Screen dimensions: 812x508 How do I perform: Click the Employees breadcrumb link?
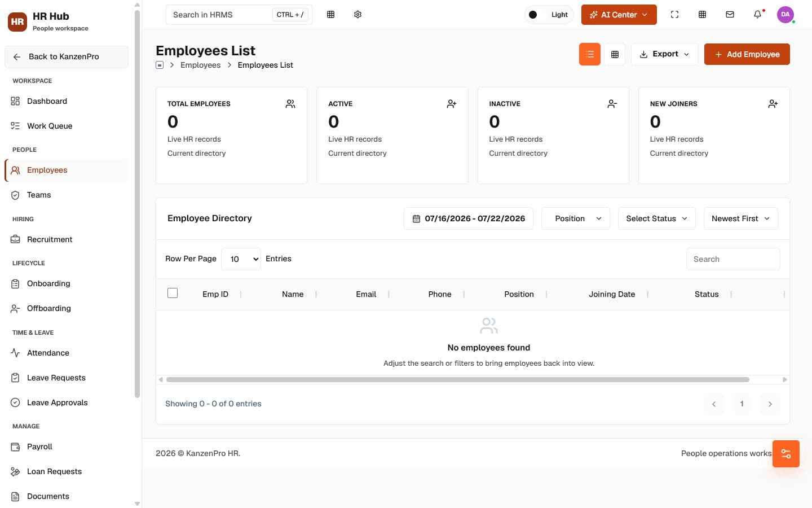tap(200, 65)
